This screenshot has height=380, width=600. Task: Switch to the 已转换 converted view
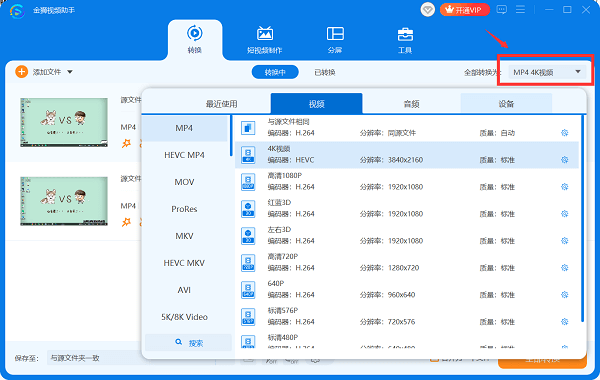point(324,72)
